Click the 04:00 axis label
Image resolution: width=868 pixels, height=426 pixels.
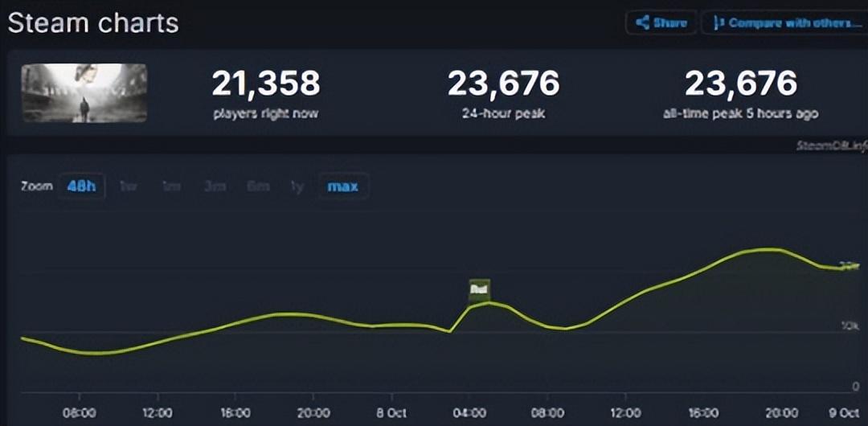(x=469, y=413)
